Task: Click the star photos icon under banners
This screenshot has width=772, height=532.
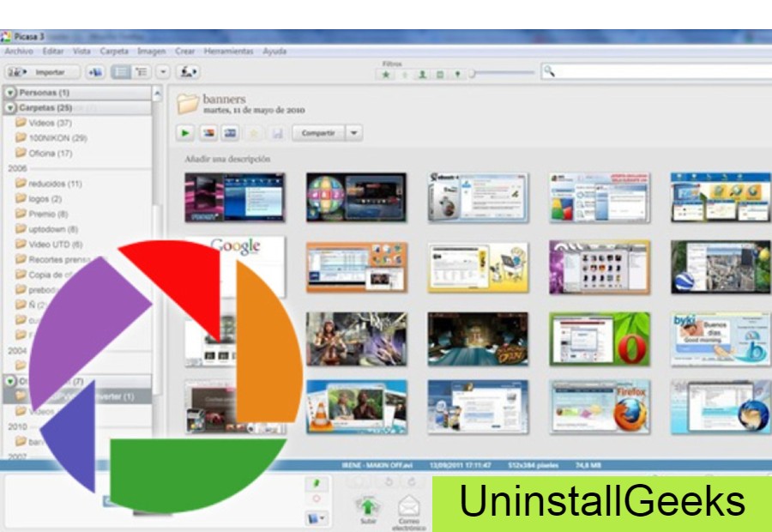Action: click(254, 133)
